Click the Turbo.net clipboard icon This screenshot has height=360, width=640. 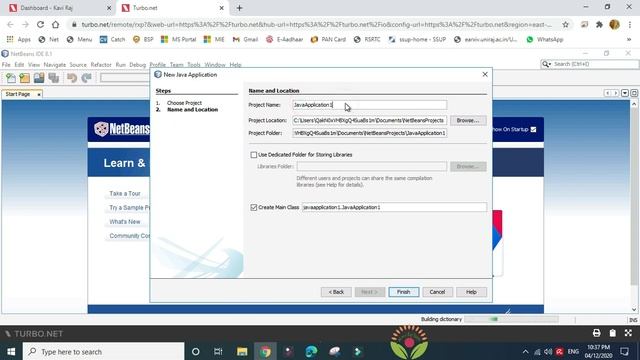click(612, 333)
